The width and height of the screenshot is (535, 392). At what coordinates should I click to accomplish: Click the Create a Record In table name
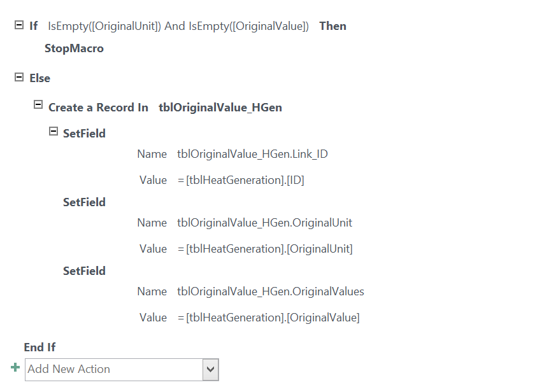click(220, 108)
